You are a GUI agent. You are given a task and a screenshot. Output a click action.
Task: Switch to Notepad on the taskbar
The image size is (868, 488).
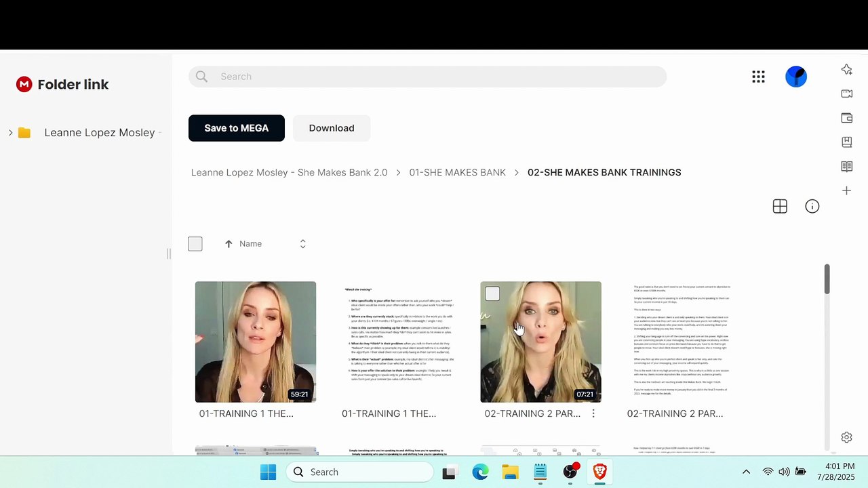(540, 472)
